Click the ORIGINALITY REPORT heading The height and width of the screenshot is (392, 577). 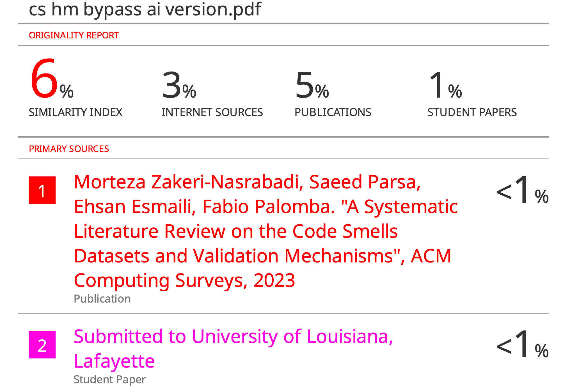(x=74, y=36)
